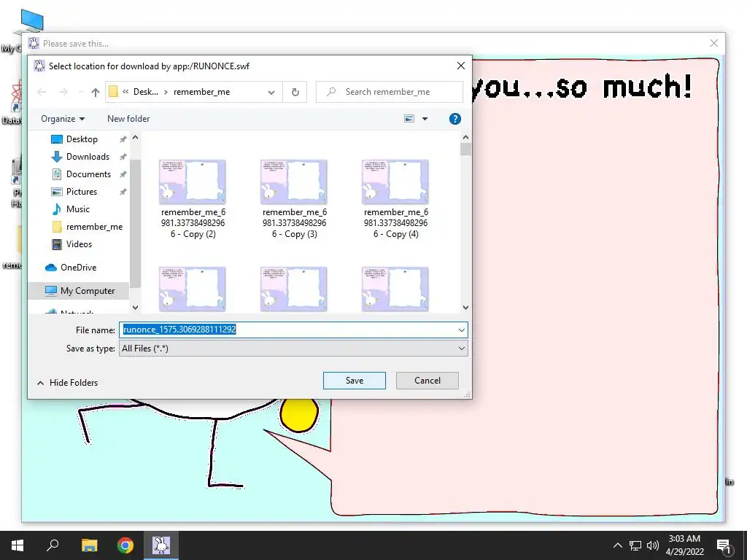Refresh the remember_me folder view
747x560 pixels.
coord(295,92)
